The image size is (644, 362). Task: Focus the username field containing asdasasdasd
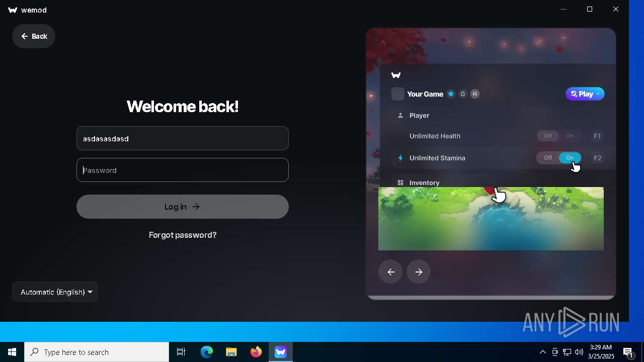[x=183, y=138]
